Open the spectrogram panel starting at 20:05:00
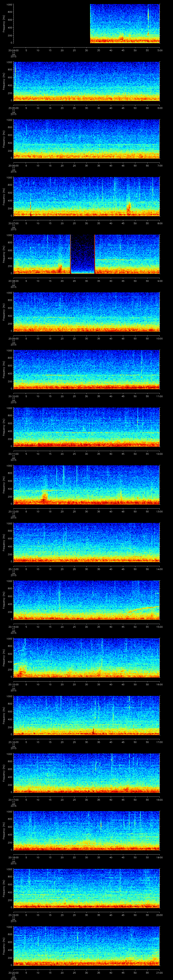 [x=87, y=81]
